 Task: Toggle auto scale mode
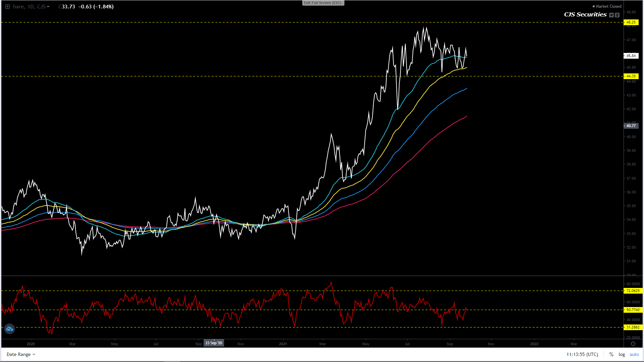pyautogui.click(x=634, y=354)
